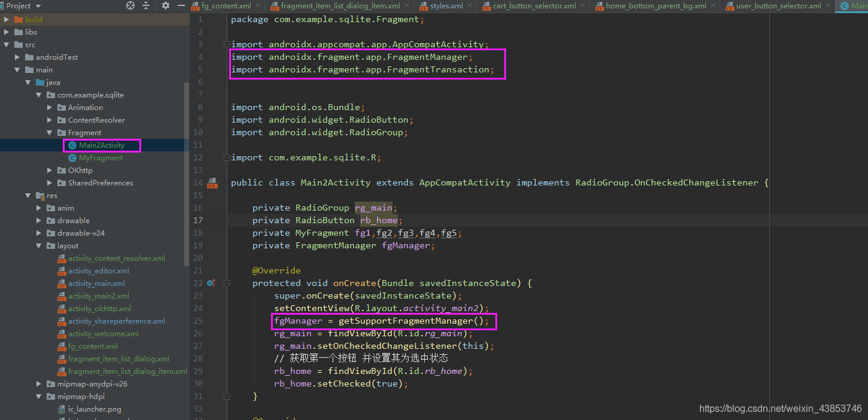
Task: Select fragment_item_list_dialog.xml in the tree
Action: (118, 359)
